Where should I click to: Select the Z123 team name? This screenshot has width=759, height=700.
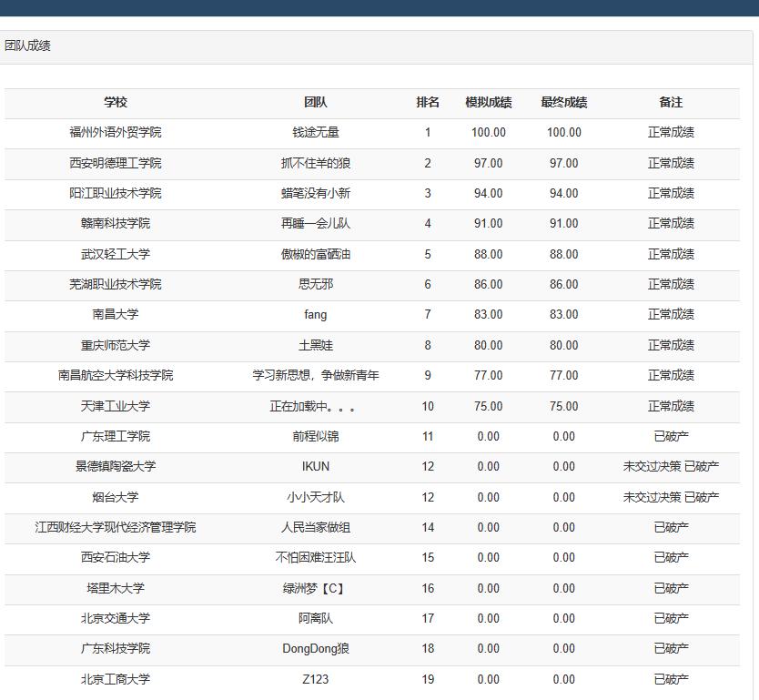316,679
